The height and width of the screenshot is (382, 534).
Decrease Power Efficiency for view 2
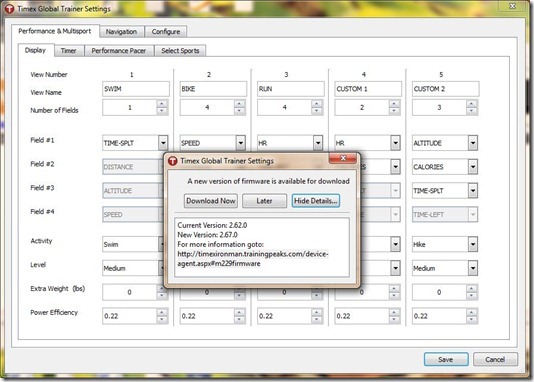[x=240, y=320]
